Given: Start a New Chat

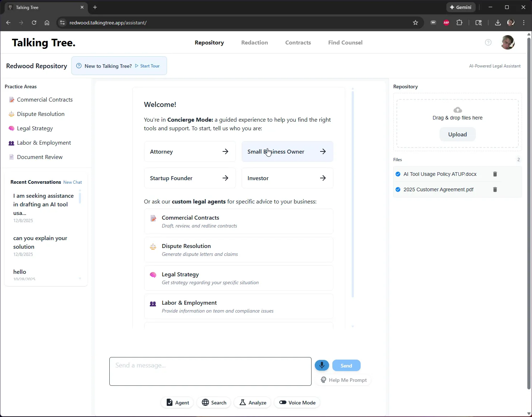Looking at the screenshot, I should point(72,182).
